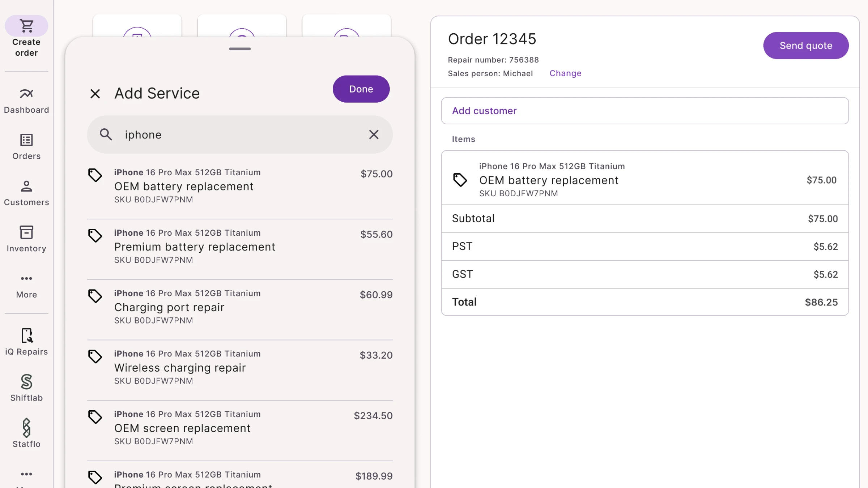Click the $189.99 price on the last result
This screenshot has height=488, width=868.
(x=374, y=476)
